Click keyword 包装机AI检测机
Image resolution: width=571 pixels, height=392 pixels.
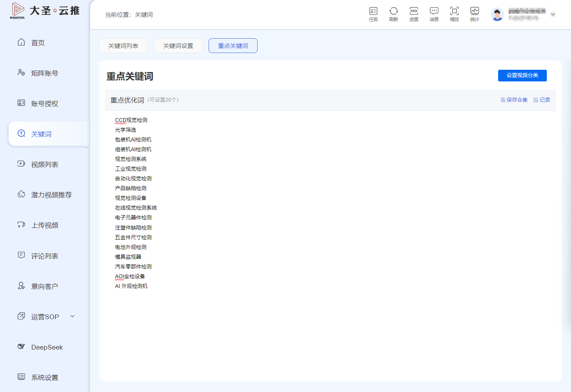click(133, 139)
